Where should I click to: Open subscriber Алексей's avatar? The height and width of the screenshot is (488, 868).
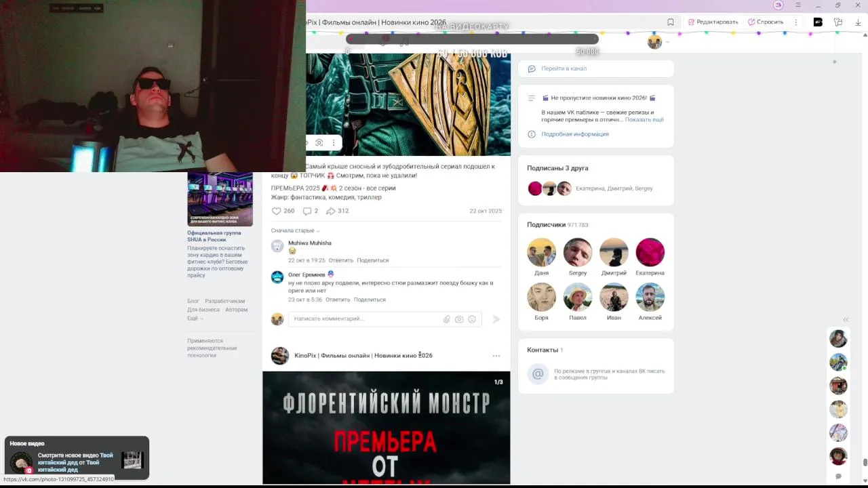650,297
